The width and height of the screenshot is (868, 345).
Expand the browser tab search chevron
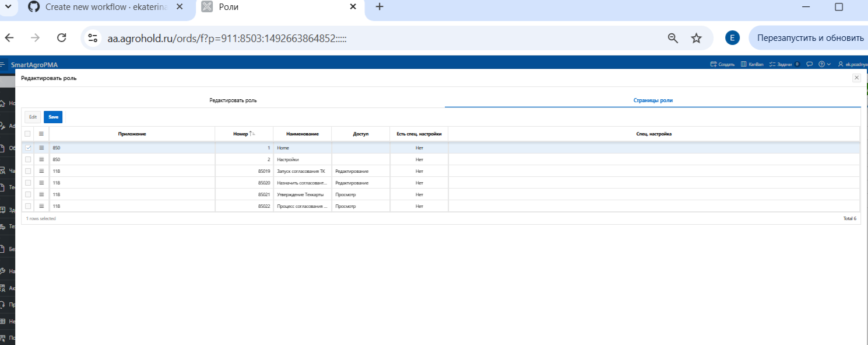point(8,6)
